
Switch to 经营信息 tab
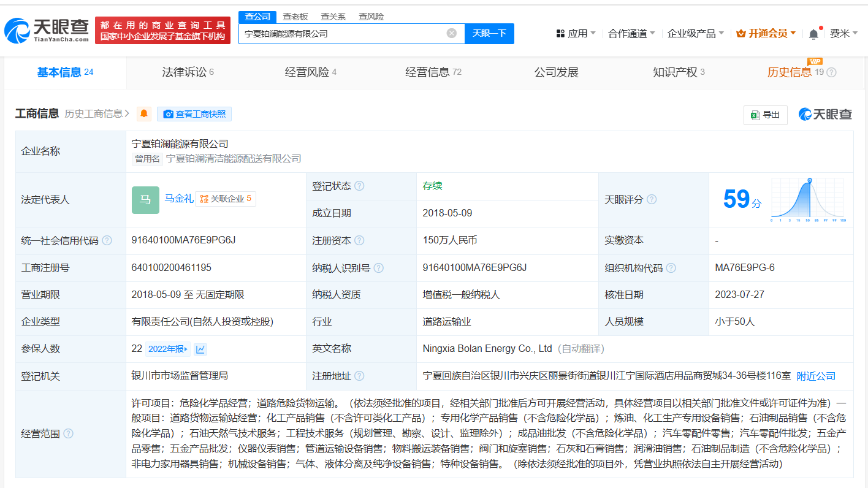(x=433, y=72)
